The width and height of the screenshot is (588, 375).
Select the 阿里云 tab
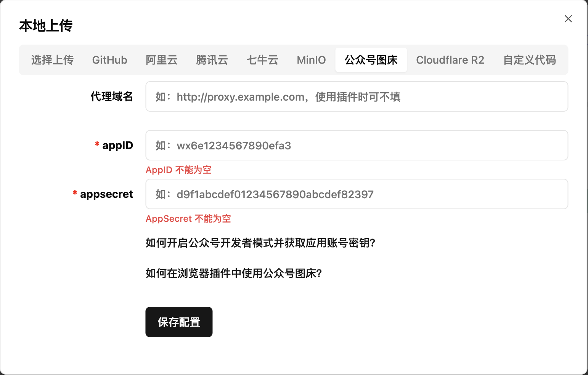(x=161, y=60)
